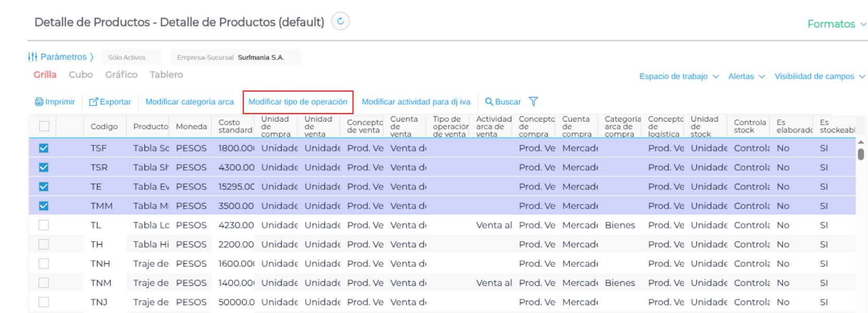The image size is (868, 313).
Task: Click the Parámetros sliders icon
Action: [32, 57]
